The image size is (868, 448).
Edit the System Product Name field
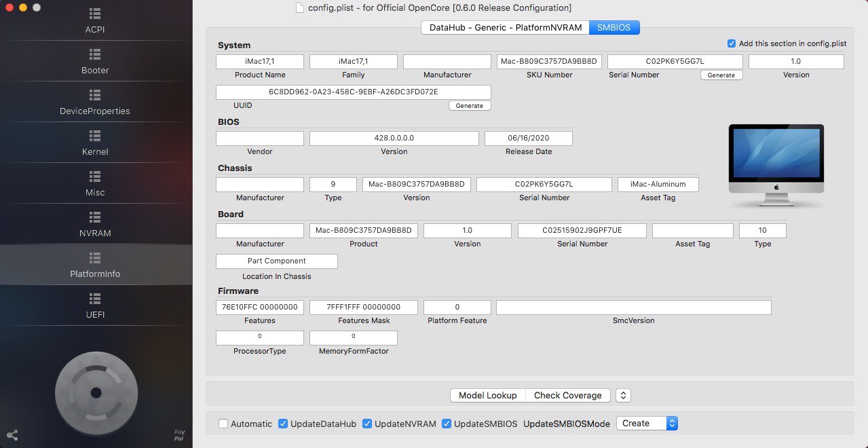(260, 62)
